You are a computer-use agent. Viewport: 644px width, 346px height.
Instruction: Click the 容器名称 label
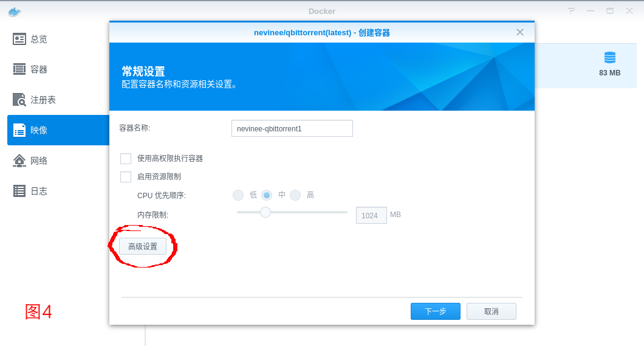135,128
